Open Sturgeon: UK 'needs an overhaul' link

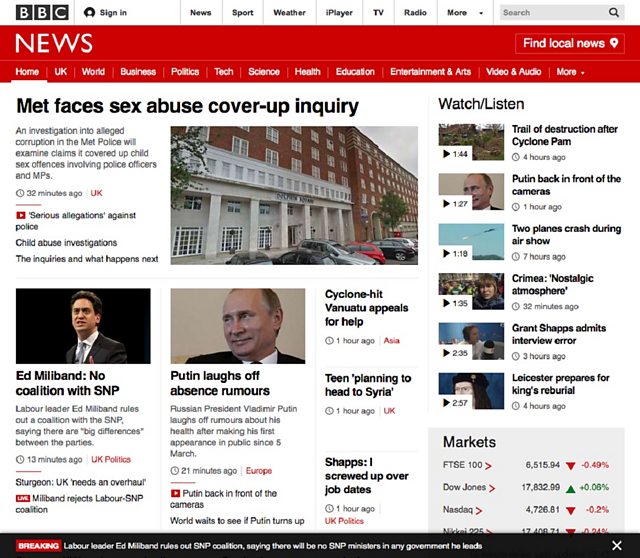coord(81,482)
